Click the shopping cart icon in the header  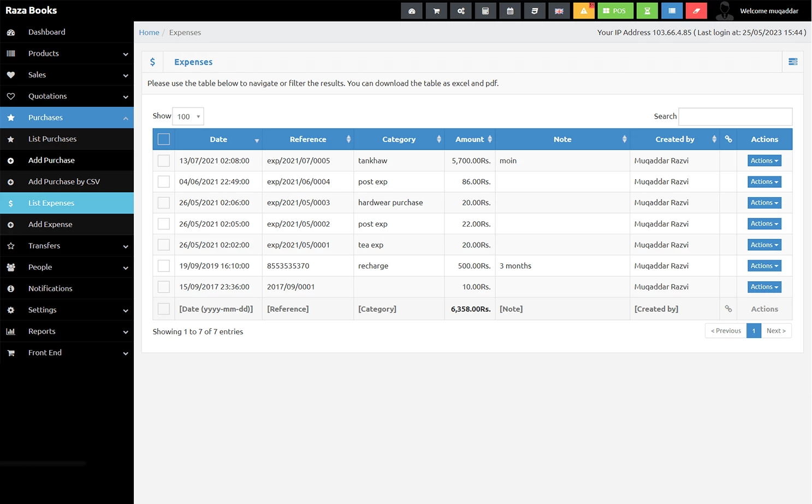click(x=436, y=10)
